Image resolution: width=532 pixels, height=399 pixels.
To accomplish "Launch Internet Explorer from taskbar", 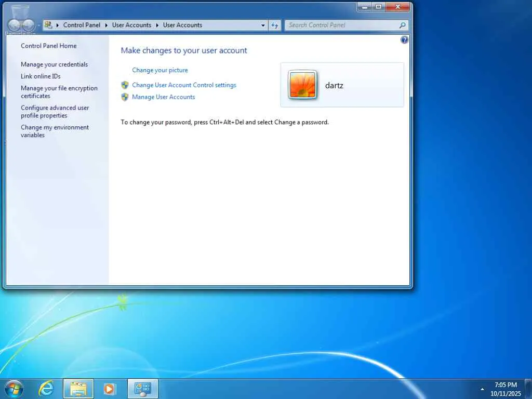I will point(46,389).
